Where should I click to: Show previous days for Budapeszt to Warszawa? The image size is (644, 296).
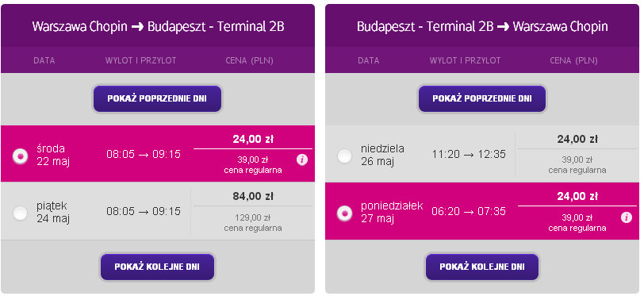coord(482,99)
